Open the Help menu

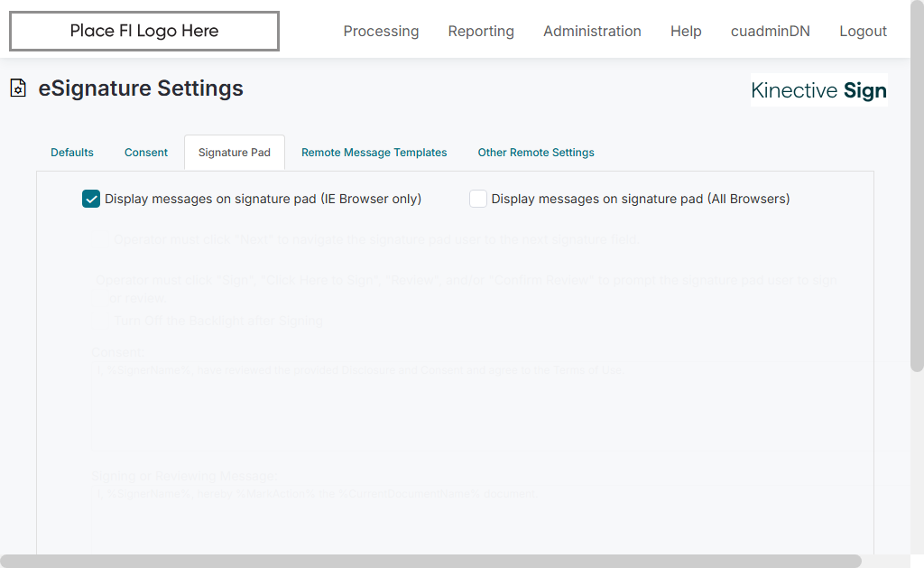point(686,32)
